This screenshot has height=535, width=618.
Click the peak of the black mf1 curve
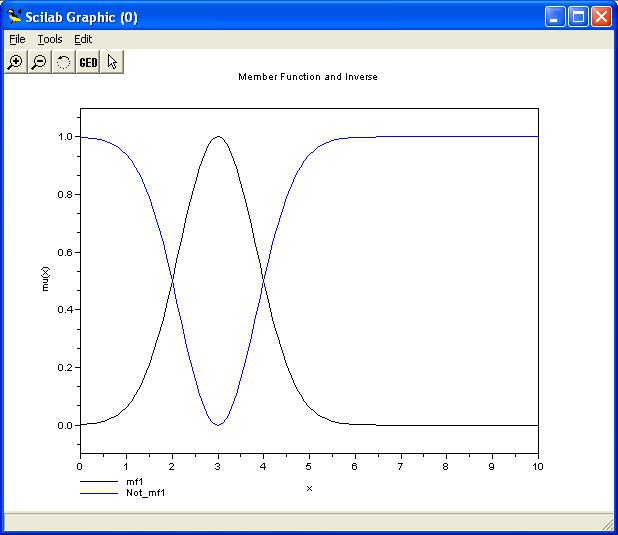pos(217,137)
